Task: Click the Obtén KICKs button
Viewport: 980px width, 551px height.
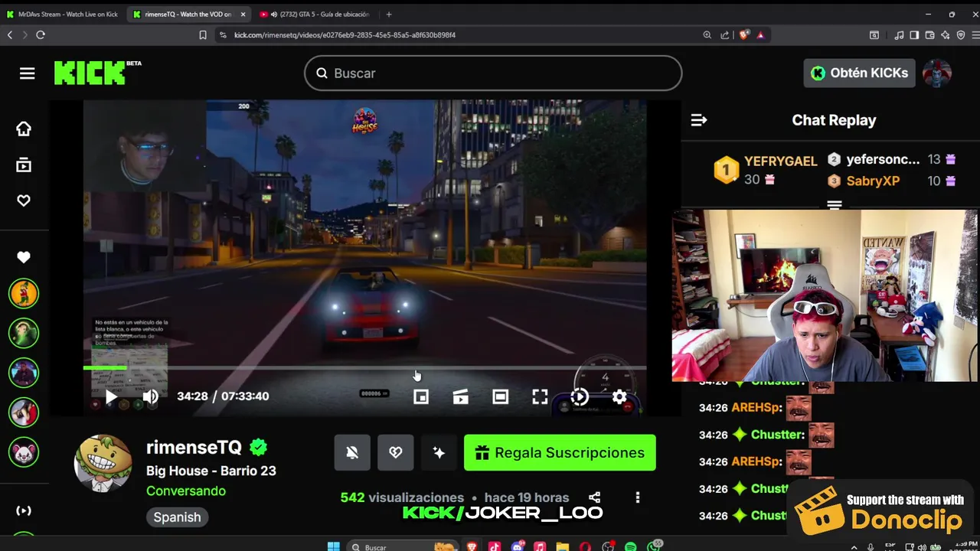Action: (x=859, y=73)
